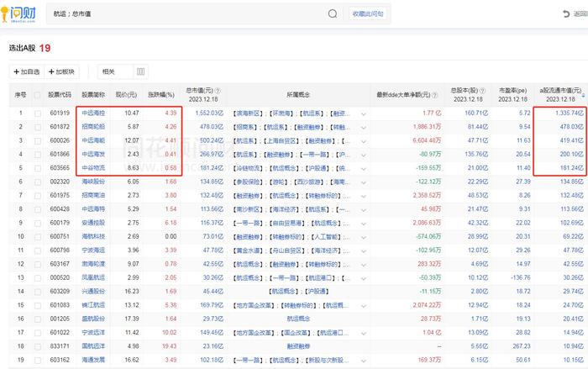Expand concepts chevron for 安通控股 row
This screenshot has width=588, height=369.
tap(364, 224)
